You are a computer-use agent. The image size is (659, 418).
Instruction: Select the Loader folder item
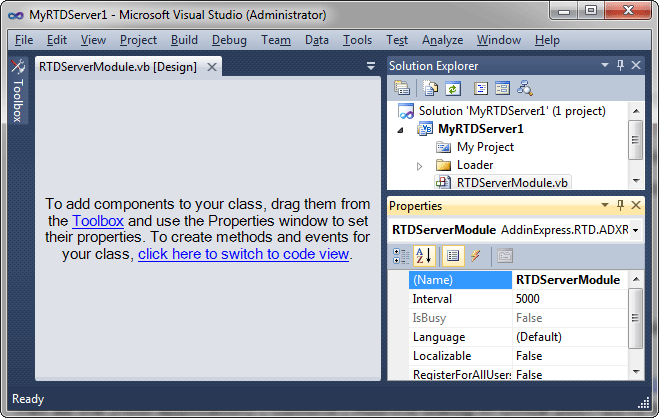475,165
